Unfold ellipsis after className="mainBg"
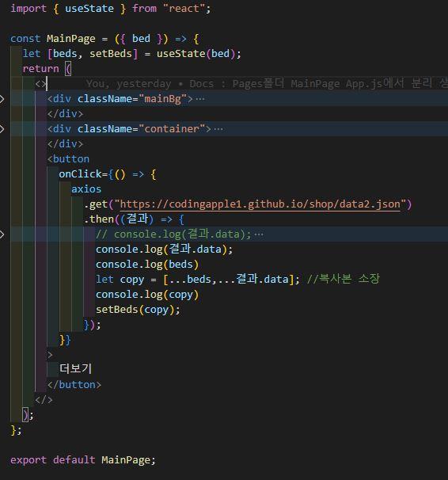448x480 pixels. (200, 99)
